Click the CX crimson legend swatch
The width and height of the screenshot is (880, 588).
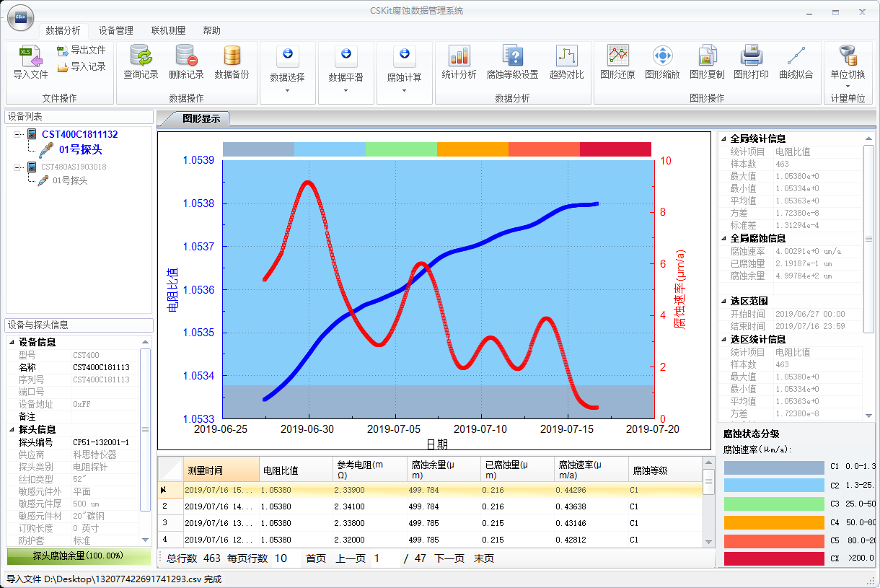click(x=774, y=558)
